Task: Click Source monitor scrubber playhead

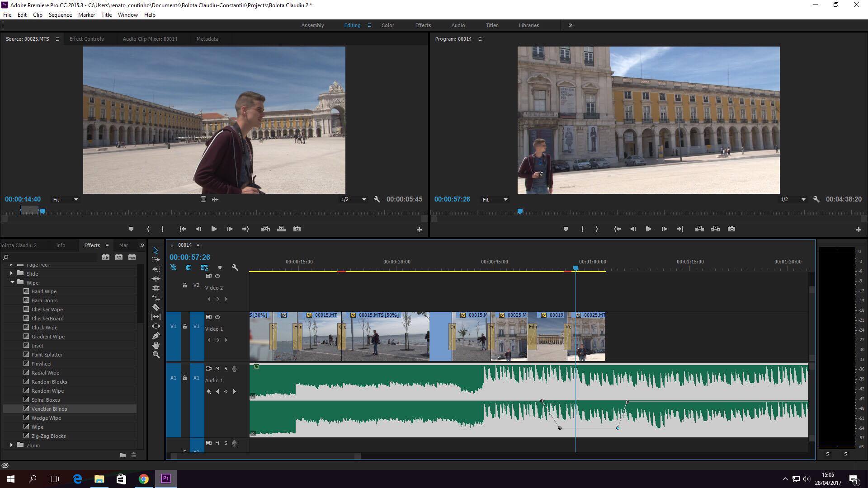Action: tap(42, 211)
